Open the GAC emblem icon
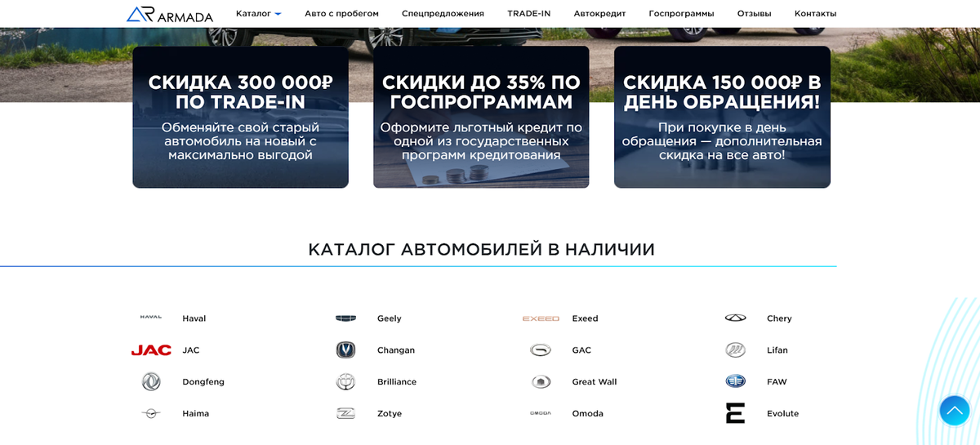 tap(541, 350)
